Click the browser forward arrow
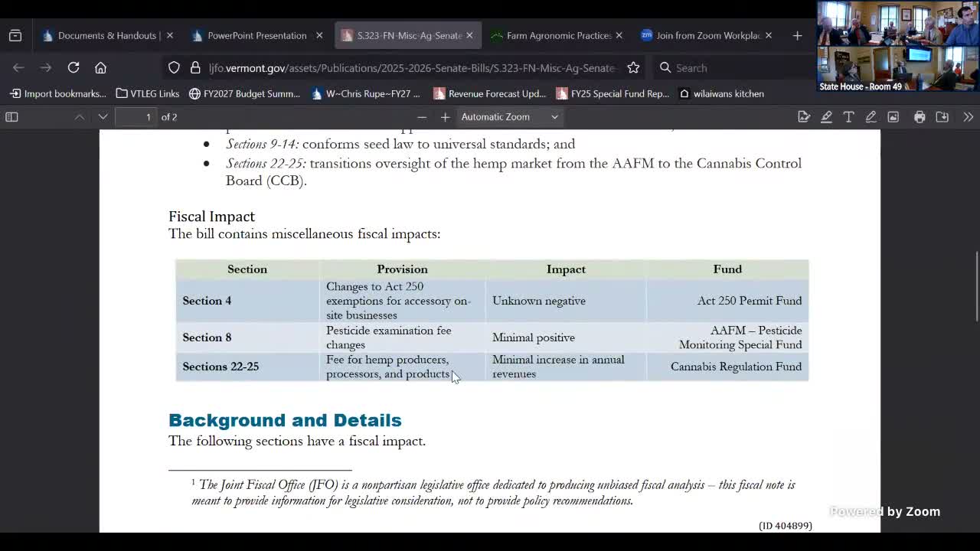 click(46, 67)
